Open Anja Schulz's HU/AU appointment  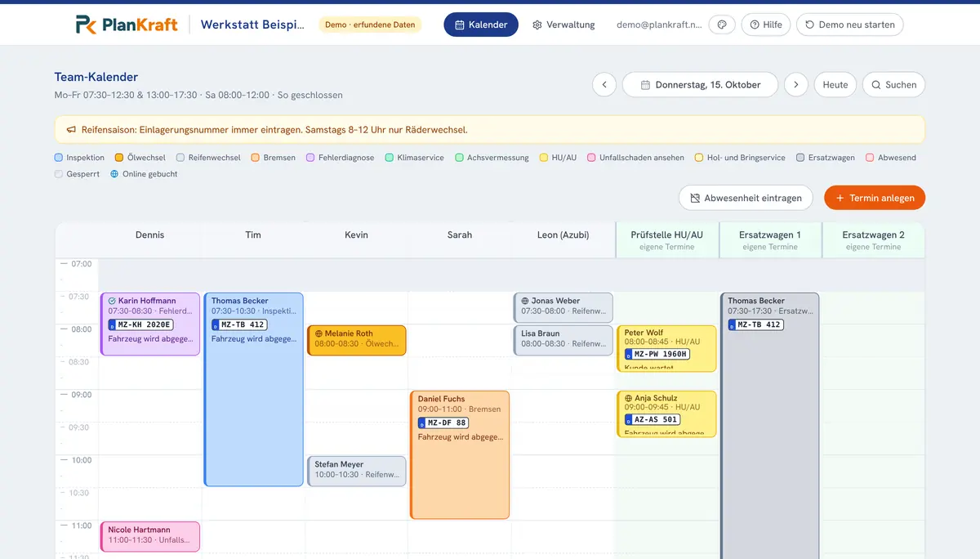click(667, 414)
